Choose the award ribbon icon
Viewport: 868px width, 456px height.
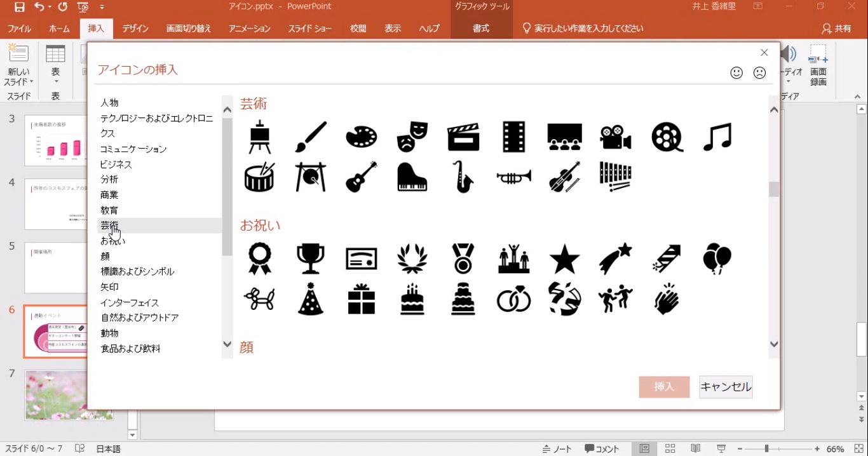point(259,259)
